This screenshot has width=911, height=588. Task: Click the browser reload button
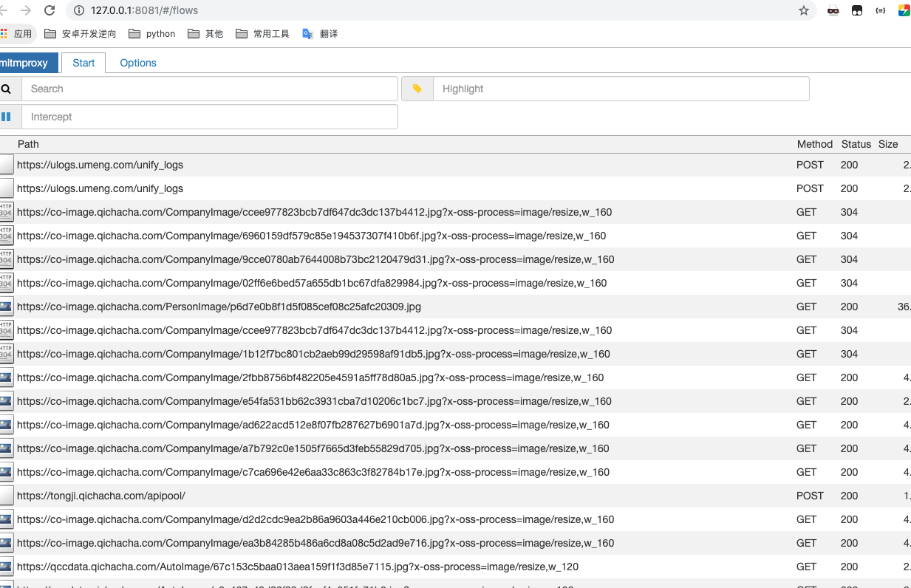point(50,10)
